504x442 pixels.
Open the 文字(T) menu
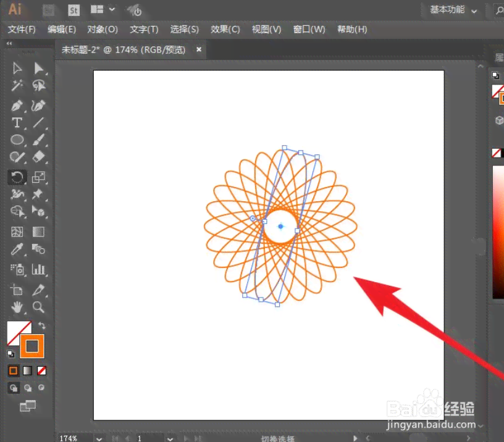[144, 30]
